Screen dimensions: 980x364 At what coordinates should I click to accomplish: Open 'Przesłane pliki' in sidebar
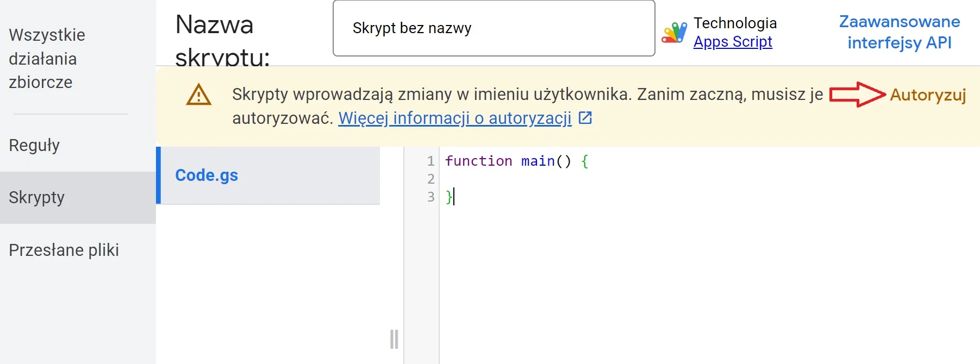coord(64,250)
